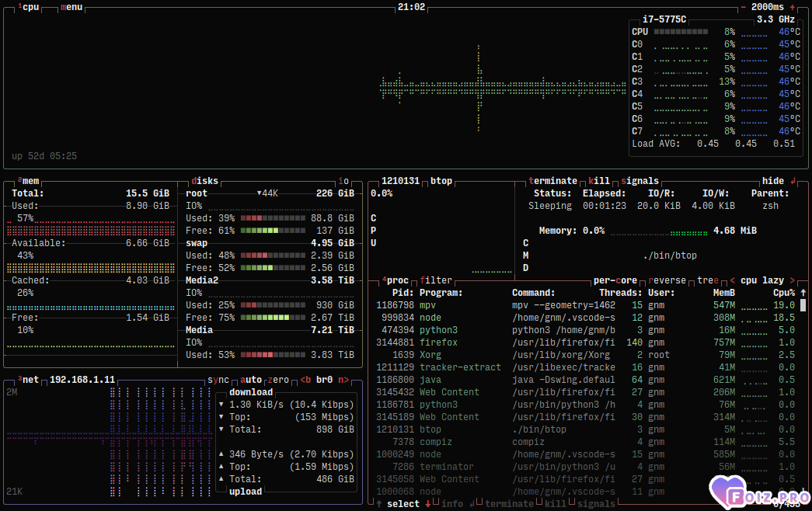Open the btop menu
The image size is (812, 511).
click(x=71, y=7)
